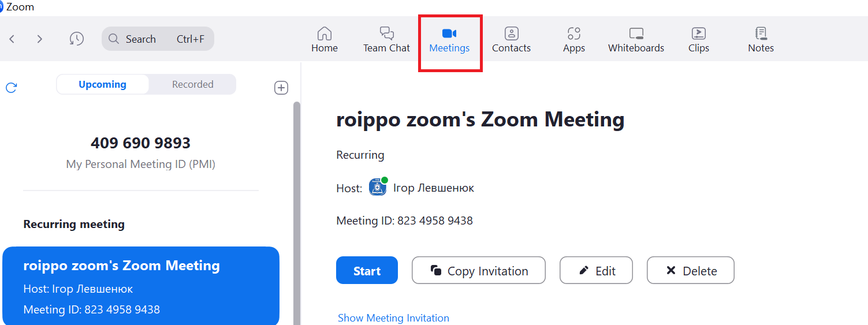Open the Apps tab
868x325 pixels.
coord(573,39)
